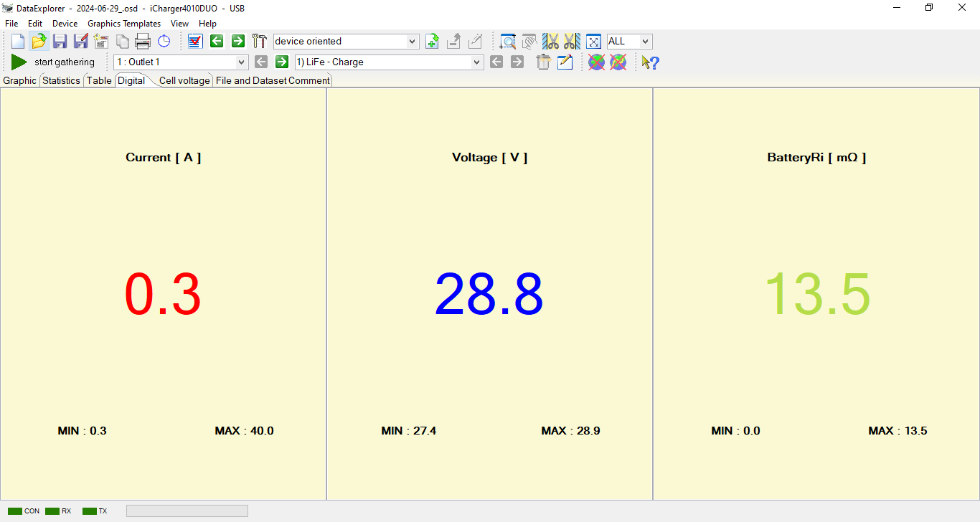The height and width of the screenshot is (522, 980).
Task: Click the trash can delete record icon
Action: (543, 62)
